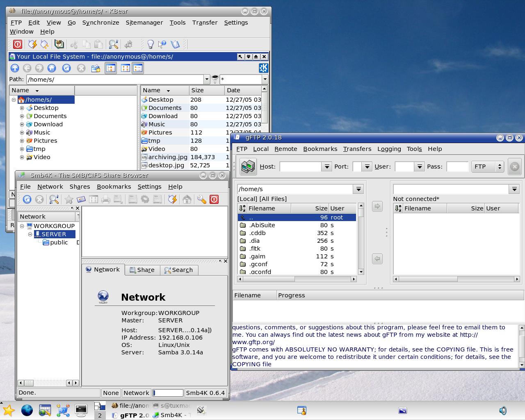525x420 pixels.
Task: Click the bookmark star icon in Smb4K toolbar
Action: point(68,199)
